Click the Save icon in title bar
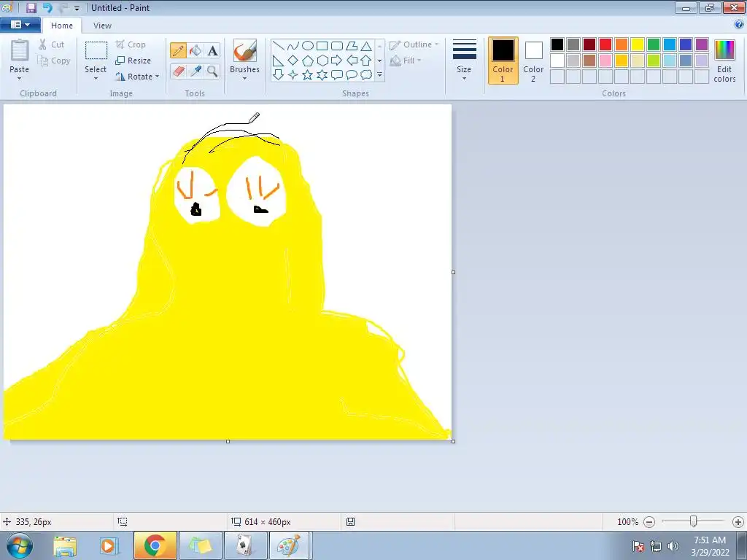This screenshot has height=560, width=747. point(31,8)
